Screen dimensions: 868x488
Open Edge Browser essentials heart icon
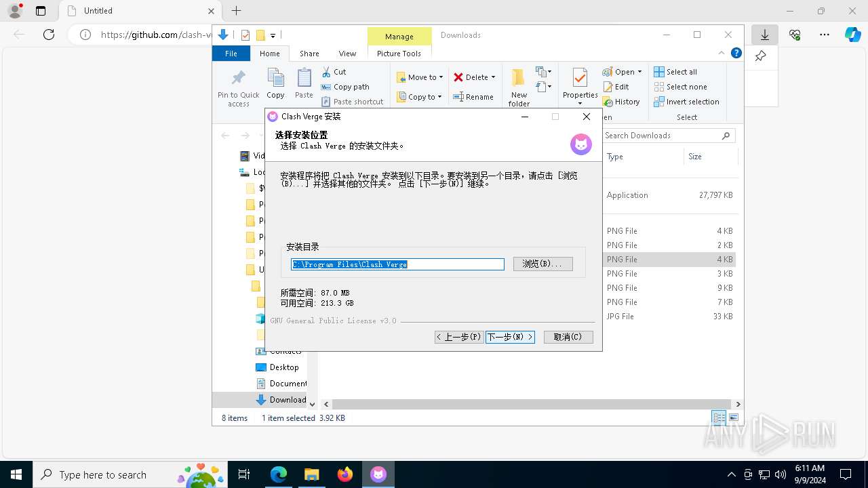[x=795, y=35]
